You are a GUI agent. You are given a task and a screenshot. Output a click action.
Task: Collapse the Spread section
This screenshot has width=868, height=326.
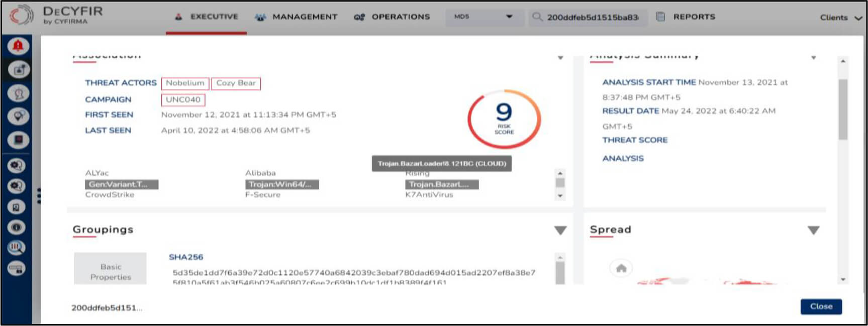(814, 231)
